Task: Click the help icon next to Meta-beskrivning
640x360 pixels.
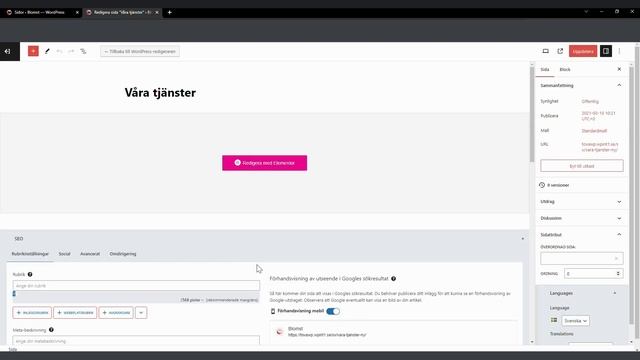Action: point(51,329)
